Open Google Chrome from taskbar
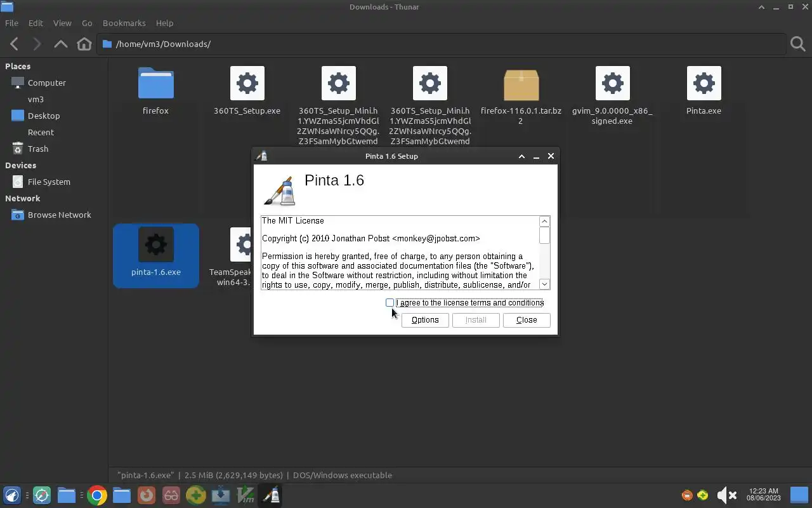The width and height of the screenshot is (812, 508). pos(97,495)
